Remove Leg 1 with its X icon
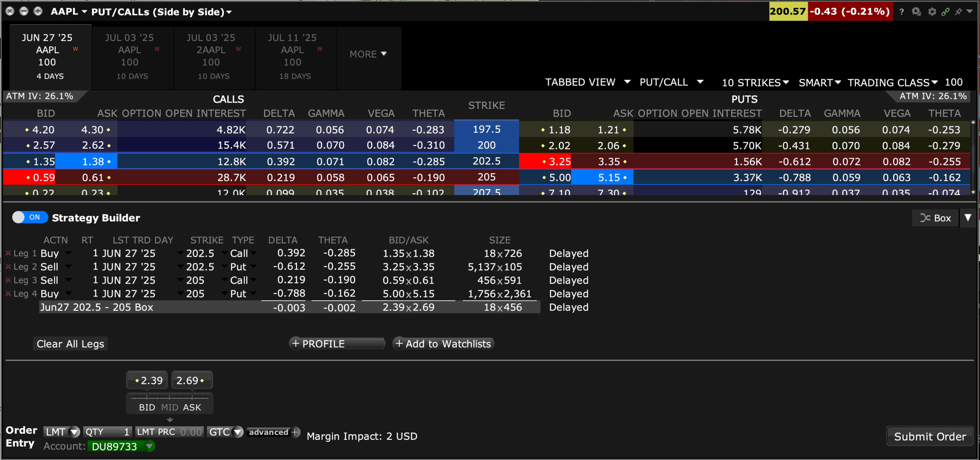The height and width of the screenshot is (460, 980). point(8,253)
